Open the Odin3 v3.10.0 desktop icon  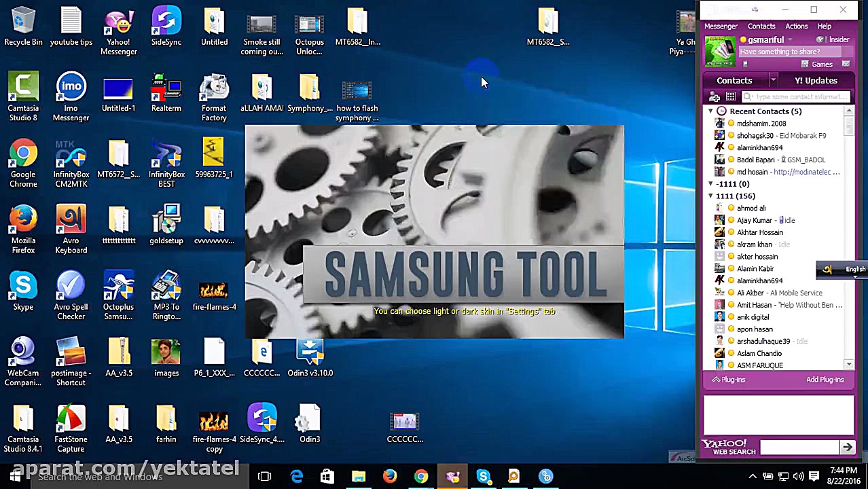point(310,359)
